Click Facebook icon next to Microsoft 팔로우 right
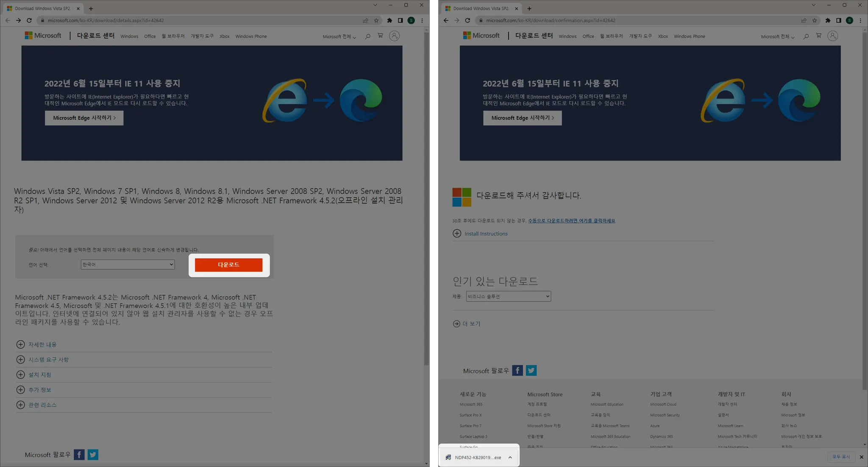The image size is (868, 467). pyautogui.click(x=517, y=370)
